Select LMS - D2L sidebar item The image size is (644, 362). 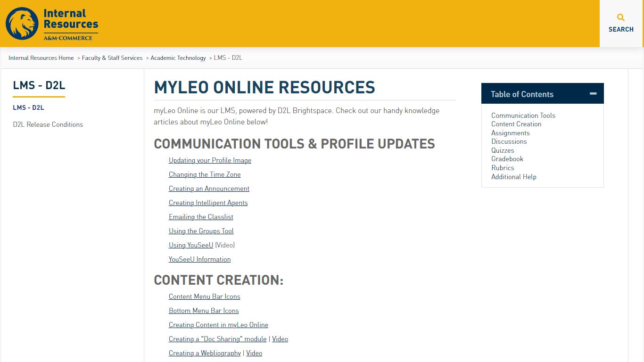point(28,107)
